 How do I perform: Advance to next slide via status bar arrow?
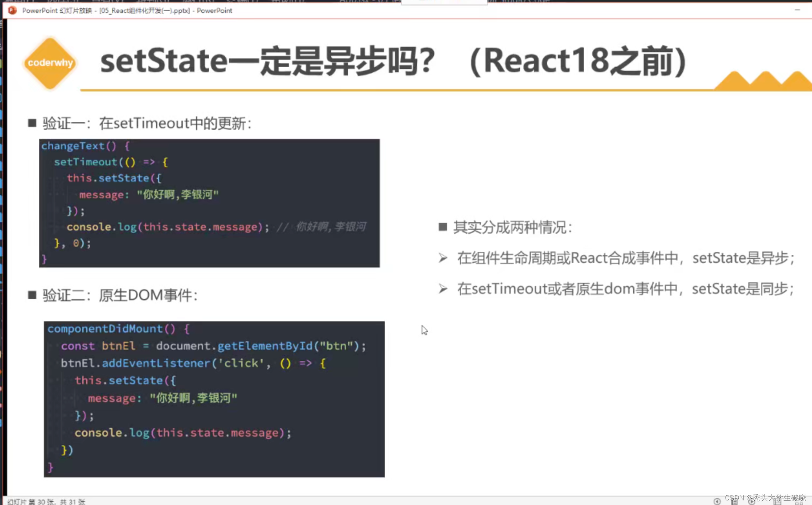pyautogui.click(x=752, y=502)
